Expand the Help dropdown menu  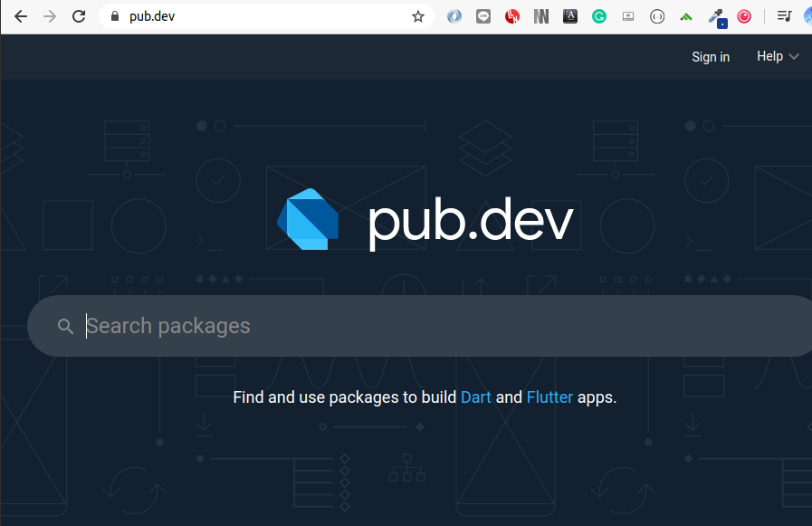click(778, 56)
